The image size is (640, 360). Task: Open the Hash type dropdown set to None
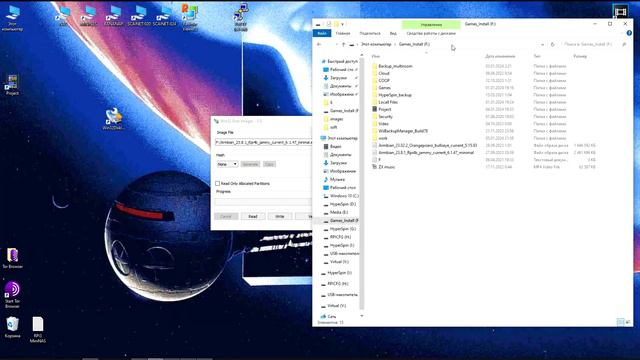tap(227, 164)
